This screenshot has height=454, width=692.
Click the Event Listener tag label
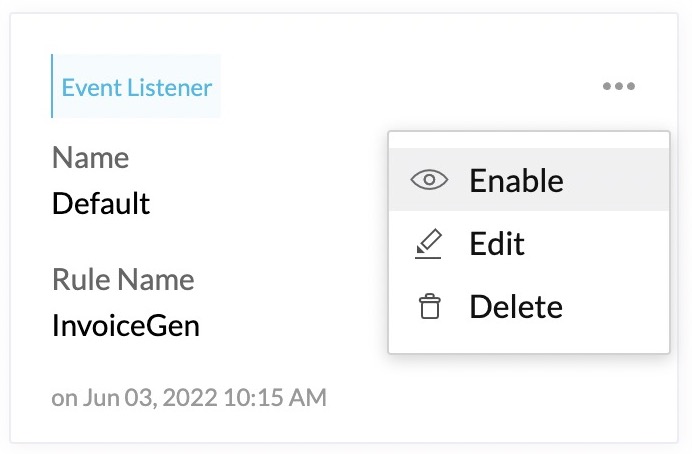pos(137,87)
